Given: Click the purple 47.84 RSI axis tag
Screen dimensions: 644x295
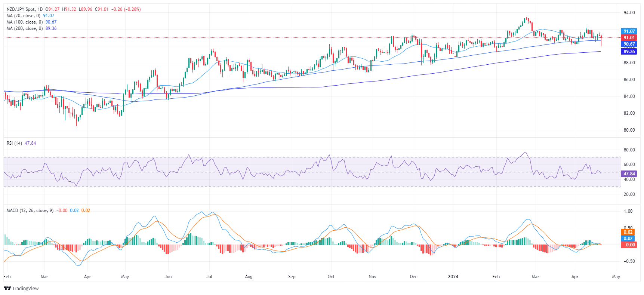Looking at the screenshot, I should (x=629, y=174).
